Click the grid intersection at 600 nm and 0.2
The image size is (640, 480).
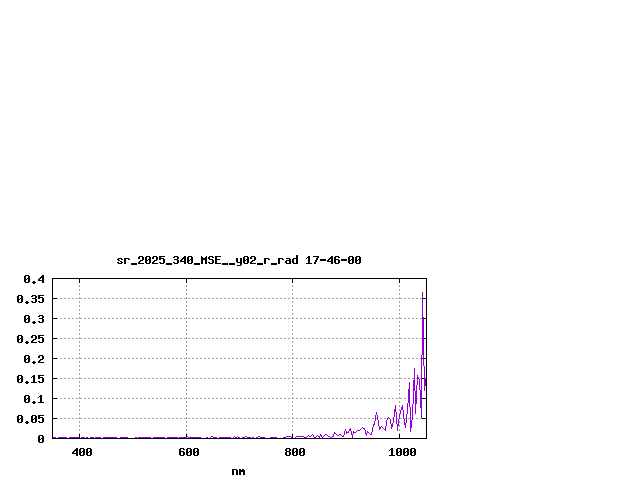click(x=186, y=359)
